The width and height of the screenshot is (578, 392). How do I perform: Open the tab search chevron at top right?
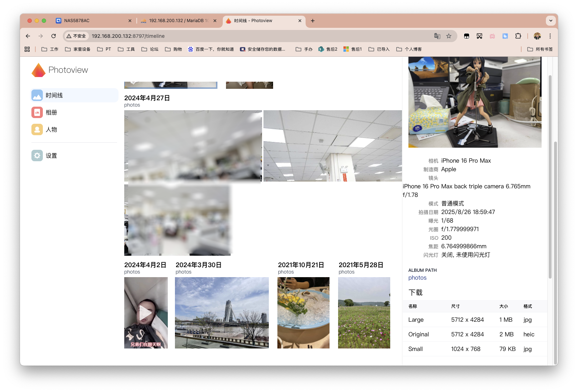pyautogui.click(x=551, y=20)
